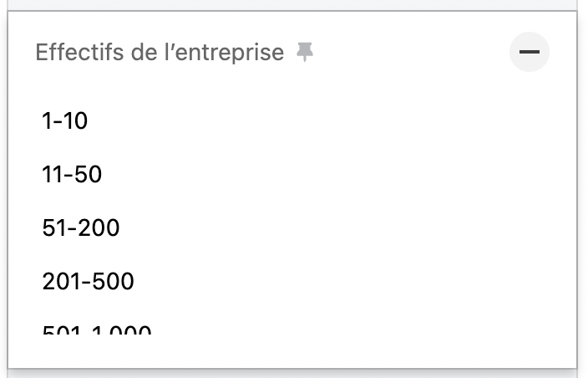Click the Effectifs de l'entreprise heading text
Image resolution: width=588 pixels, height=378 pixels.
[160, 52]
